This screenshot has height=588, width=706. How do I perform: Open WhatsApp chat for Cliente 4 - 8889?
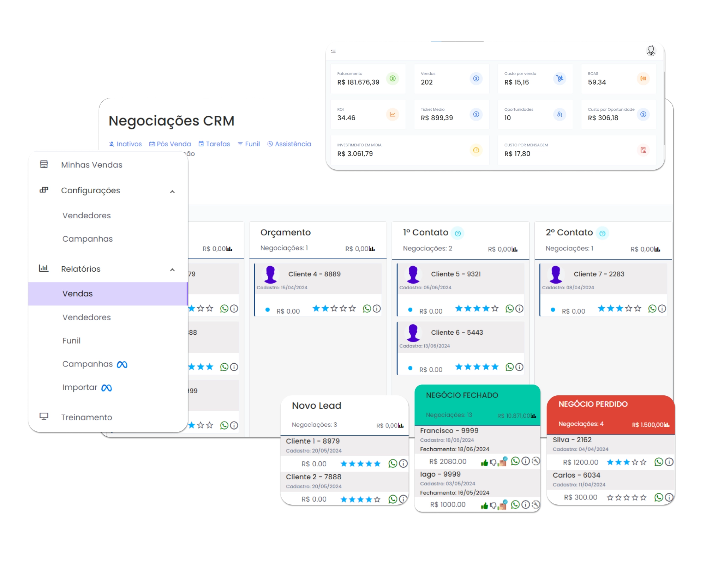click(x=367, y=309)
